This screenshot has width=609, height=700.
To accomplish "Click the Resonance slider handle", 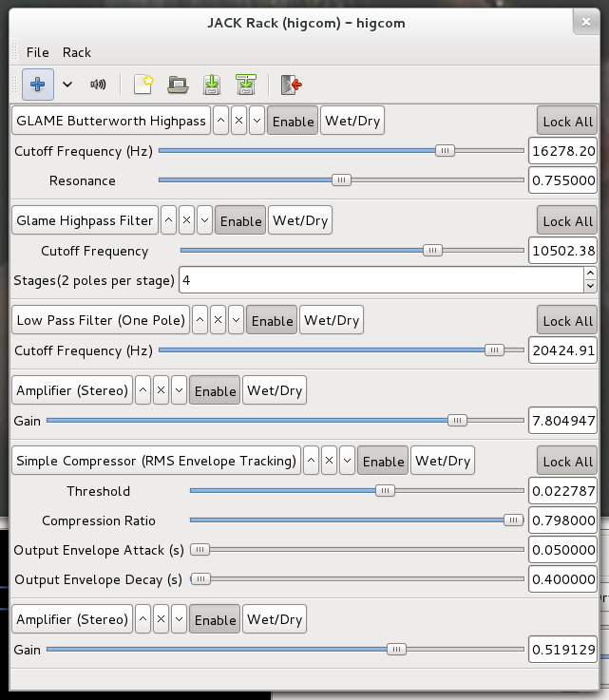I will pos(342,180).
